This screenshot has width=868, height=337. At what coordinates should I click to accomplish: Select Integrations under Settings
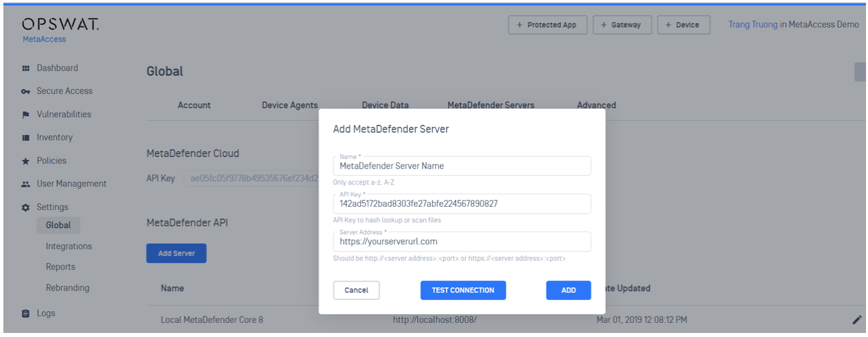[69, 246]
